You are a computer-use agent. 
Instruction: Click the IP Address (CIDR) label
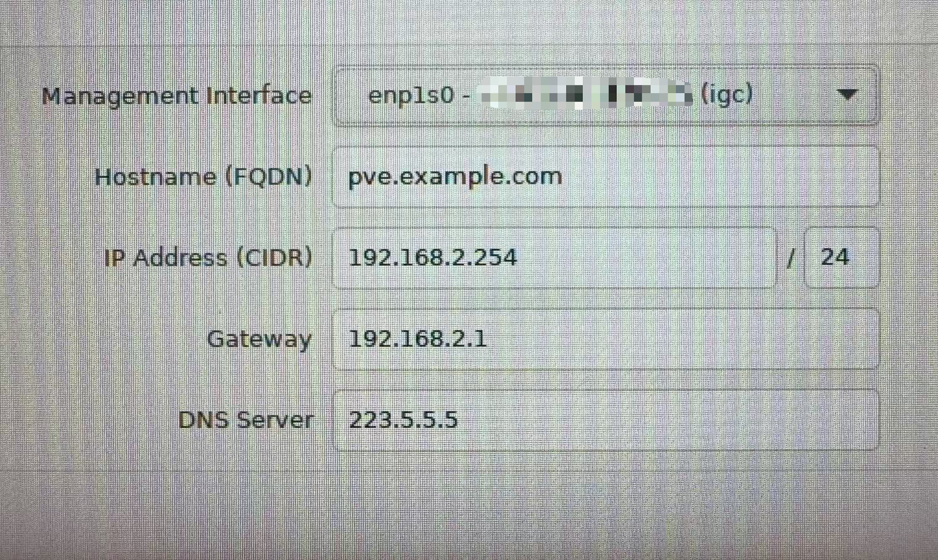208,258
